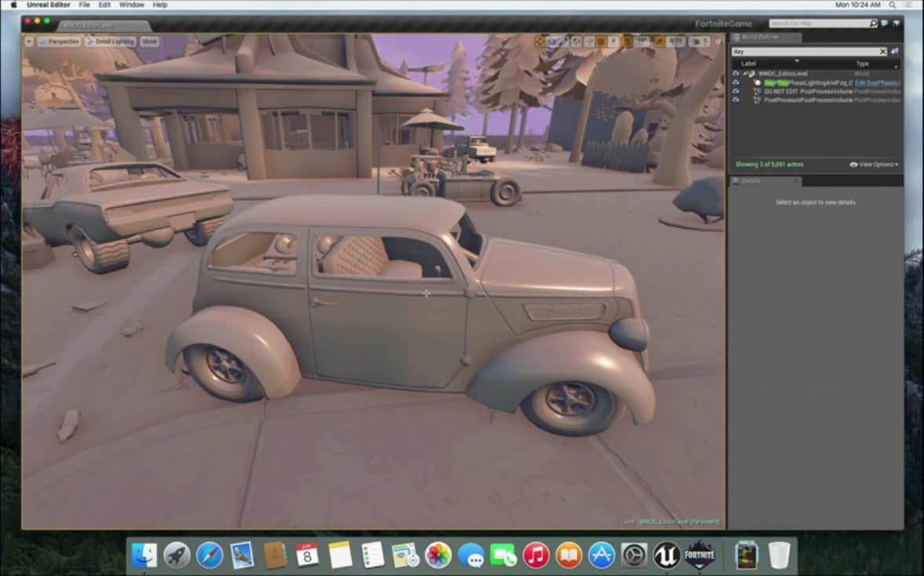The width and height of the screenshot is (924, 576).
Task: Clear the outliner search field text
Action: pos(882,52)
